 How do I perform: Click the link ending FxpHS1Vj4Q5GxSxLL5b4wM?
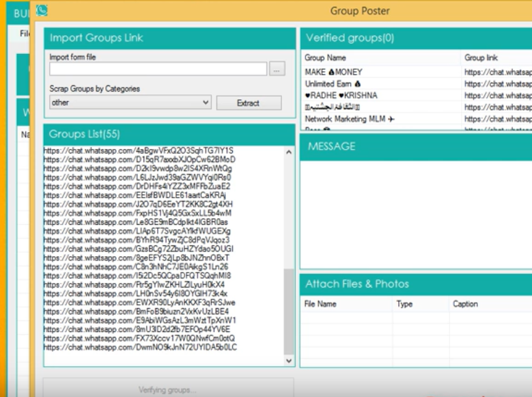click(137, 213)
